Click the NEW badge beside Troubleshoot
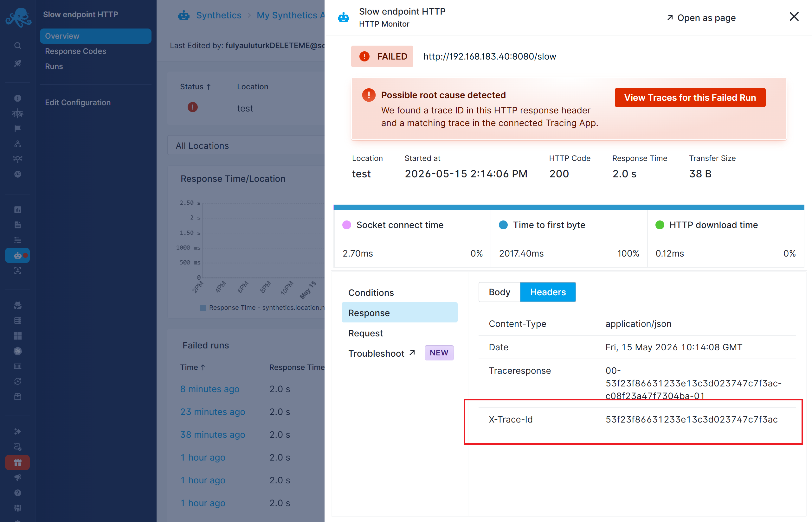 (x=439, y=353)
